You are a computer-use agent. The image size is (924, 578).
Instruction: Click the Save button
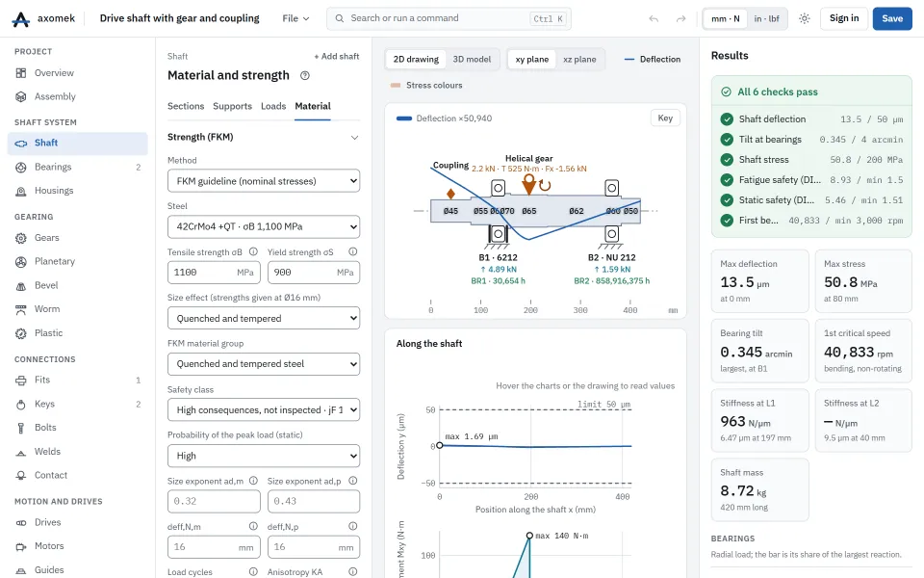pos(892,19)
